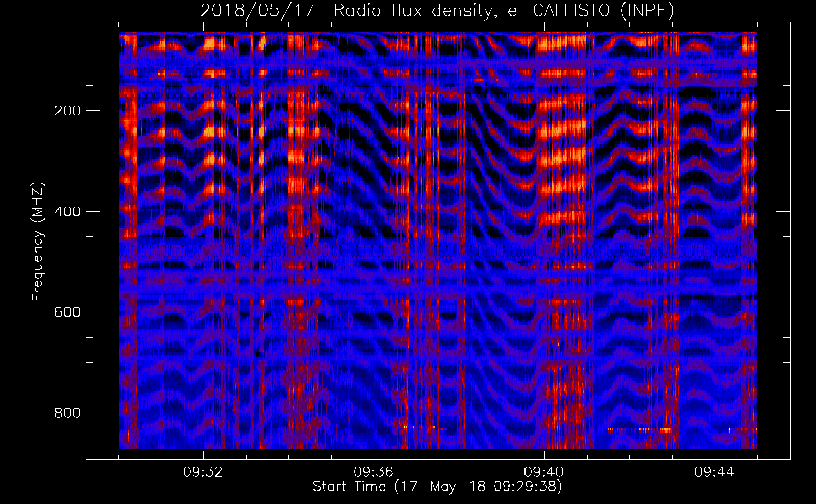
Task: Click the 09:36 time tick label
Action: pos(373,472)
